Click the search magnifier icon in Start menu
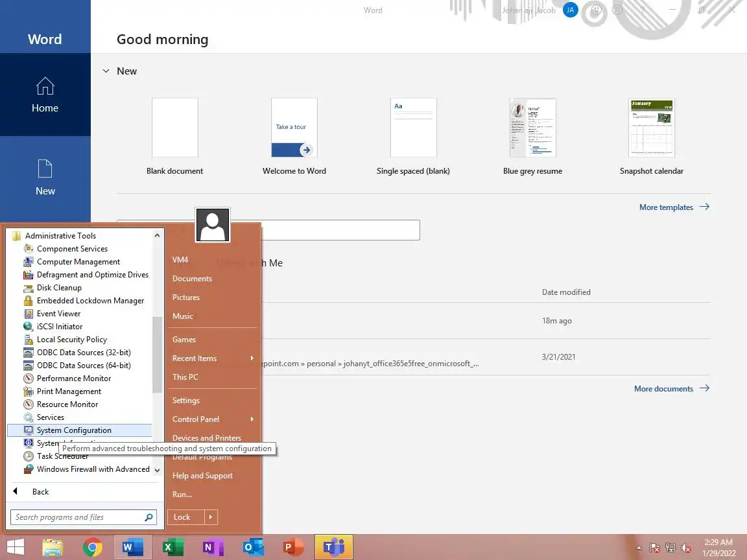The width and height of the screenshot is (747, 560). click(x=148, y=517)
